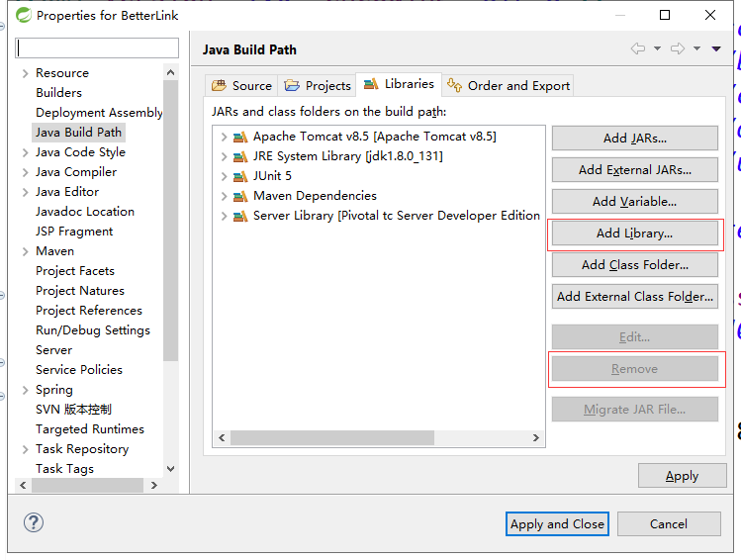The image size is (741, 560).
Task: Click Apply and Close
Action: click(x=557, y=523)
